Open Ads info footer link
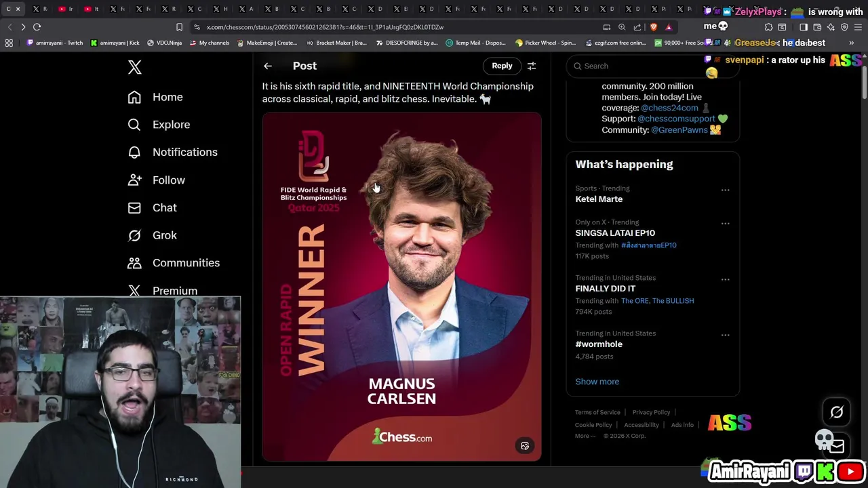 coord(682,425)
